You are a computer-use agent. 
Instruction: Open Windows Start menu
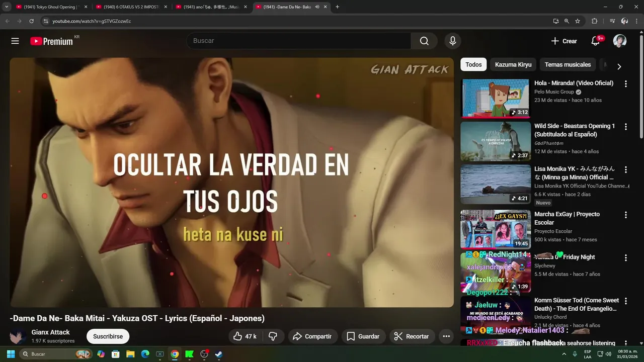pos(11,354)
